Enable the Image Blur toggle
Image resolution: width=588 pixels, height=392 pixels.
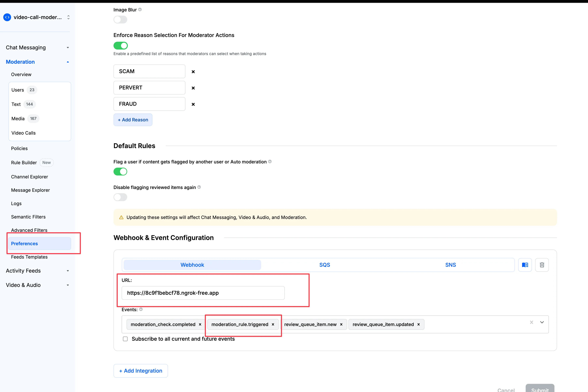(x=120, y=20)
